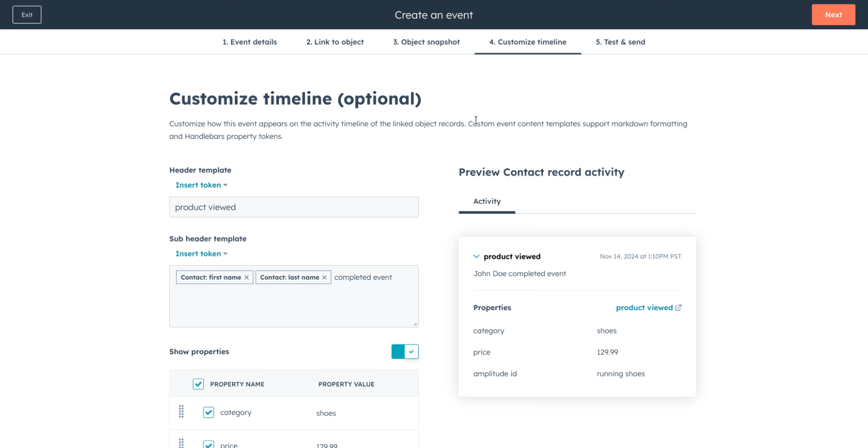Click 'price' label in preview card
This screenshot has height=448, width=868.
482,353
